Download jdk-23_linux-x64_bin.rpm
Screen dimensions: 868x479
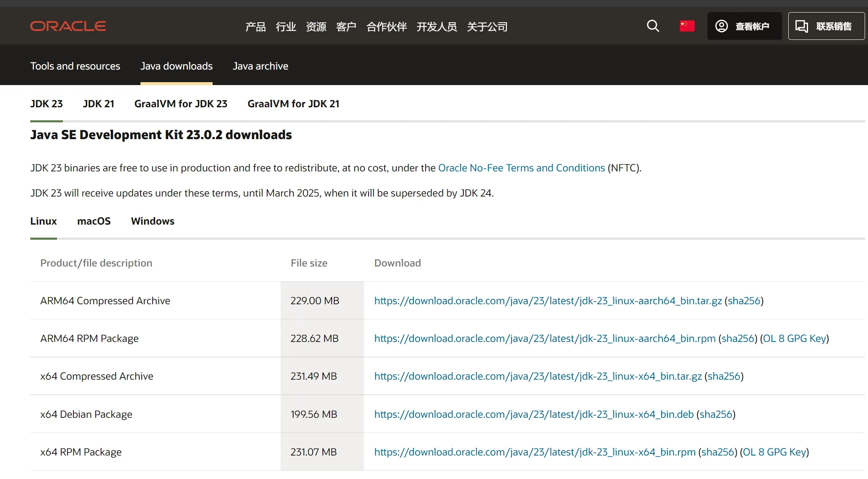535,452
